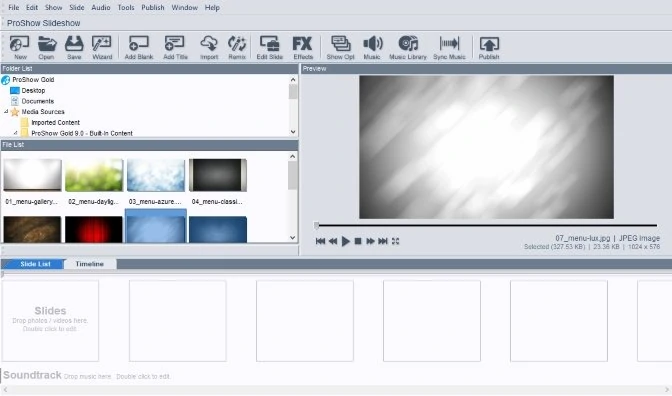Viewport: 672px width, 396px height.
Task: Select Media Sources in folder tree
Action: point(43,112)
